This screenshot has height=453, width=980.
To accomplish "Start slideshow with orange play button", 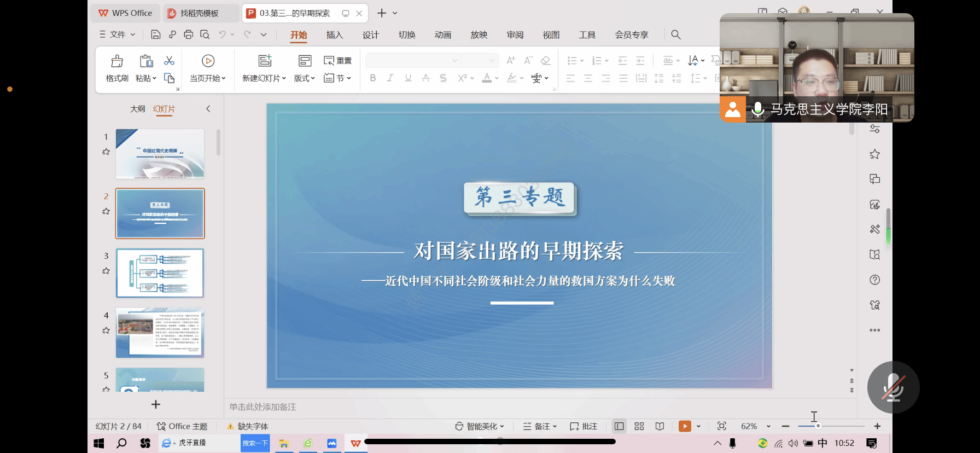I will pos(685,426).
